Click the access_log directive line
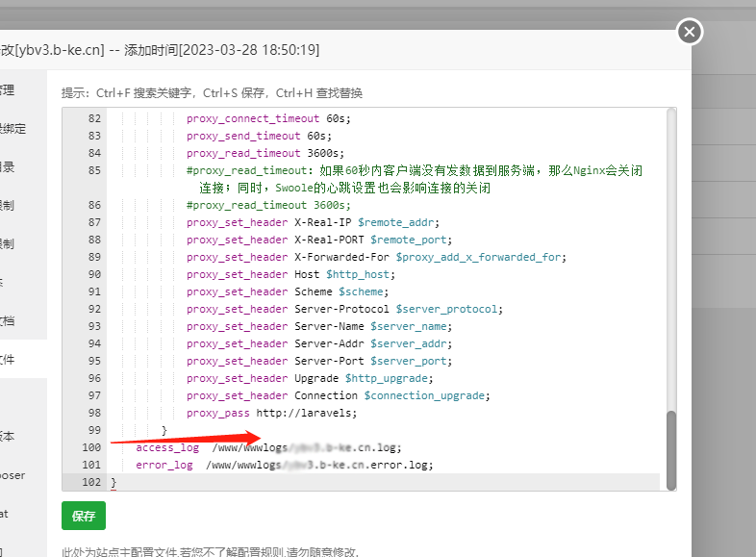Image resolution: width=756 pixels, height=557 pixels. (x=268, y=448)
